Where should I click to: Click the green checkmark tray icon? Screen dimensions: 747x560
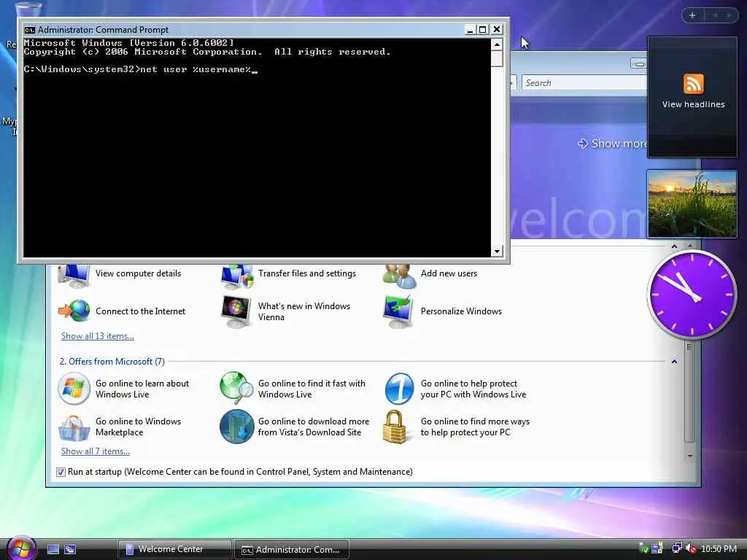643,548
